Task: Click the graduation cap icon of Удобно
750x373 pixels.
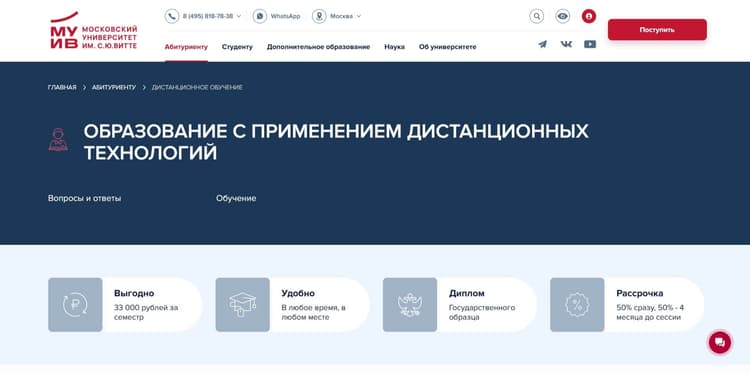Action: (x=243, y=305)
